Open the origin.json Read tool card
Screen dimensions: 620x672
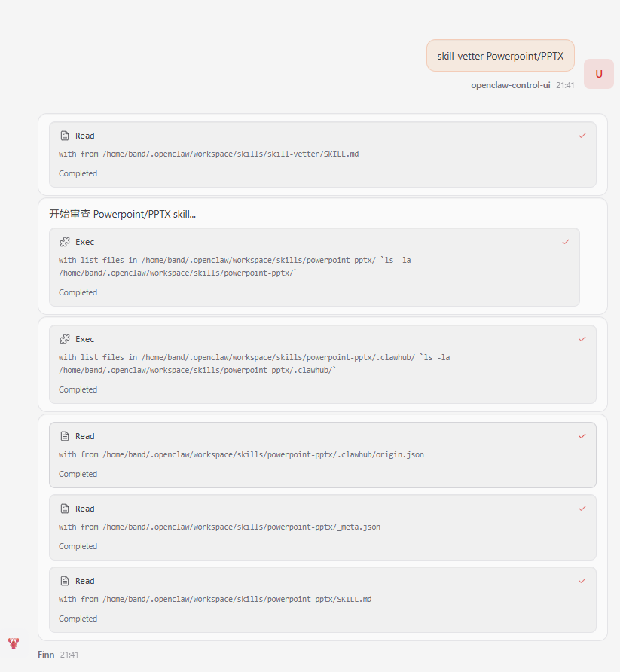(x=322, y=455)
